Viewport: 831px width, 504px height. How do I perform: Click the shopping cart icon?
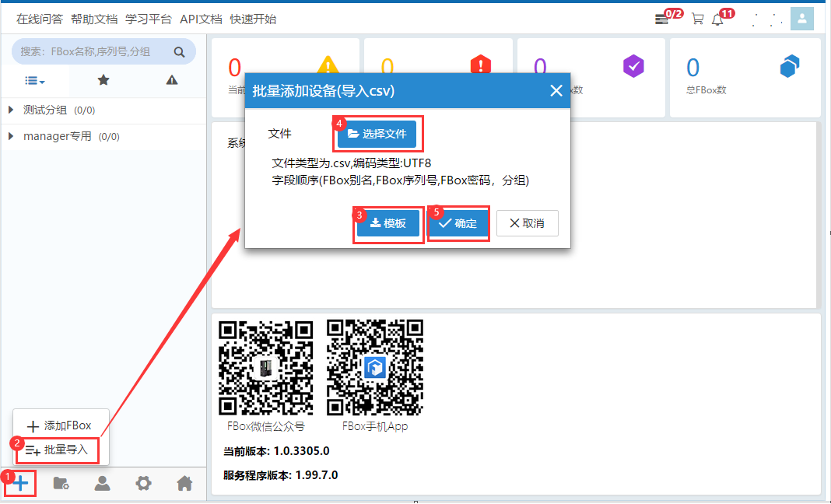click(x=697, y=19)
